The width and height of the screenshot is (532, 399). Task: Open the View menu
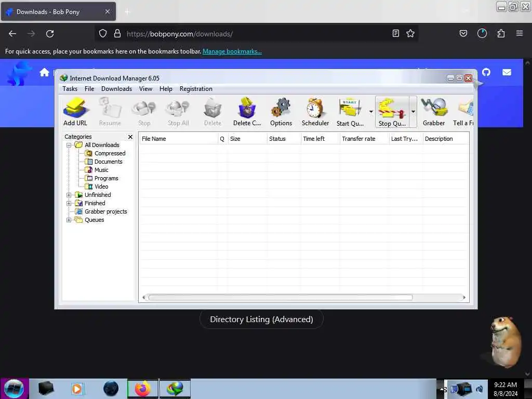(145, 89)
